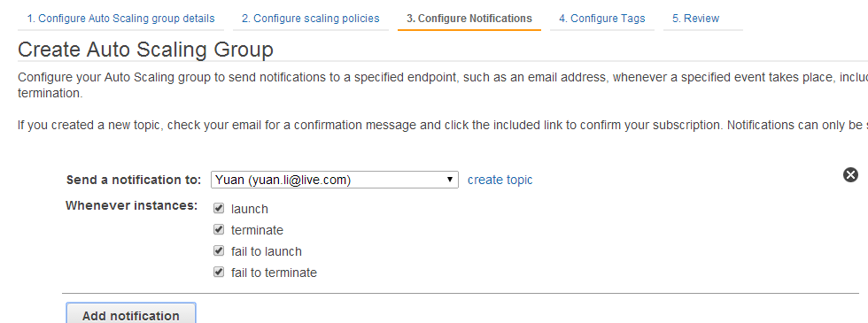Disable the fail to launch checkbox

[x=219, y=250]
